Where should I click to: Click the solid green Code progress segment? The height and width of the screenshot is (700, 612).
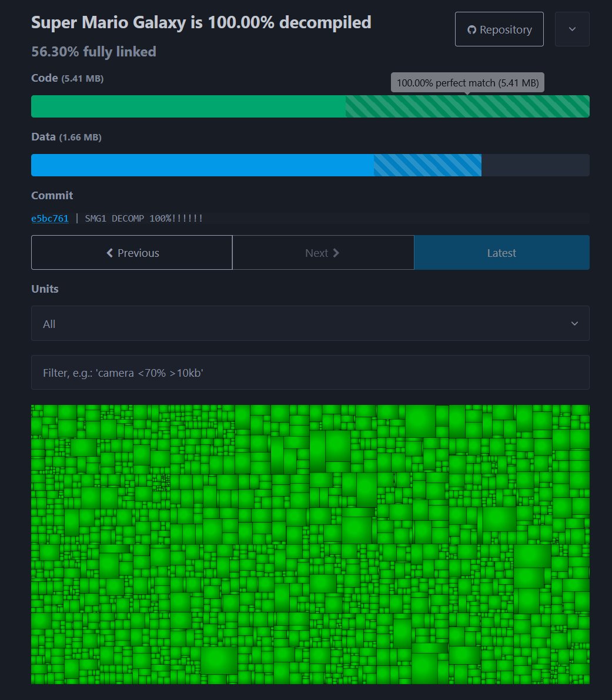[x=188, y=106]
